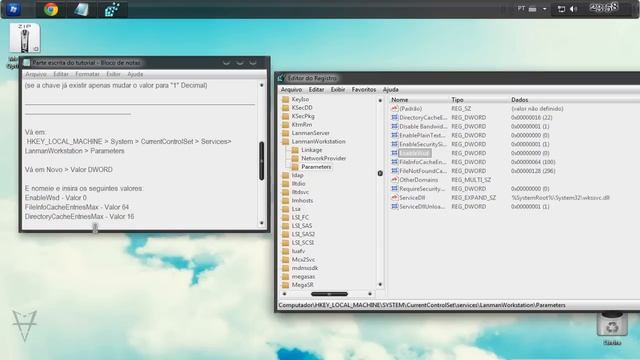This screenshot has width=640, height=360.
Task: Select the Parameters subkey
Action: pyautogui.click(x=316, y=167)
